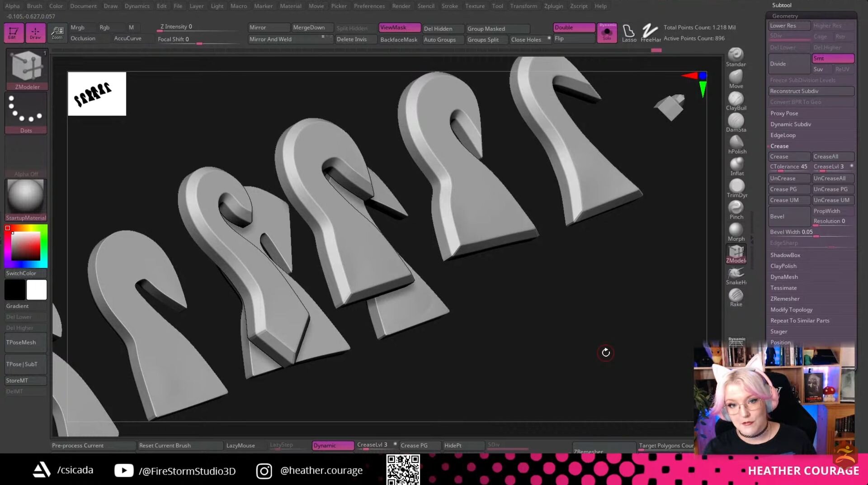This screenshot has height=485, width=868.
Task: Toggle the Dynamic button in bottom shelf
Action: pyautogui.click(x=333, y=446)
